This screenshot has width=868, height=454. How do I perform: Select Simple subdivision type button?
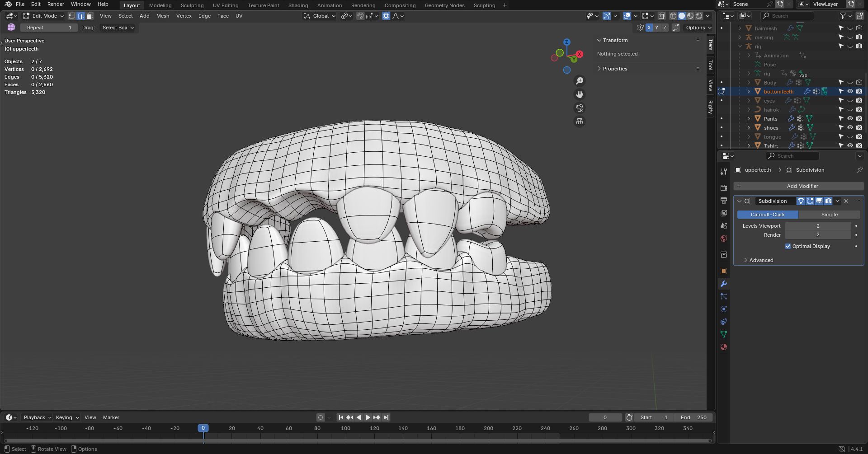pos(829,215)
